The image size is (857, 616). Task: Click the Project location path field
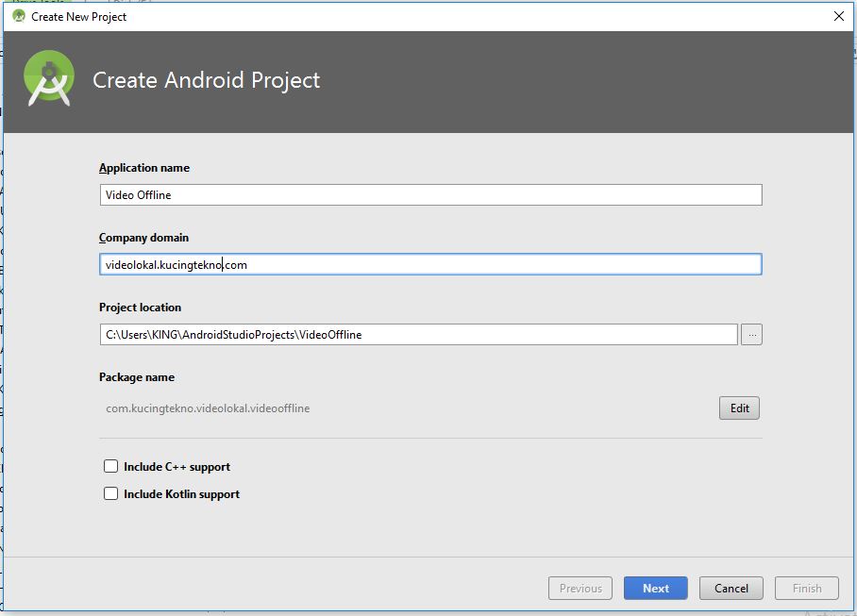pyautogui.click(x=419, y=334)
